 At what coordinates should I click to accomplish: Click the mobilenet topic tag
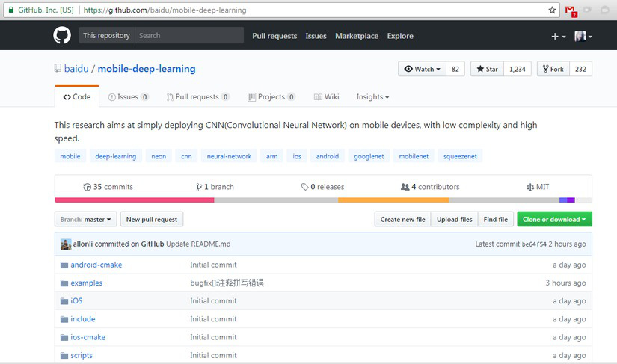[414, 156]
